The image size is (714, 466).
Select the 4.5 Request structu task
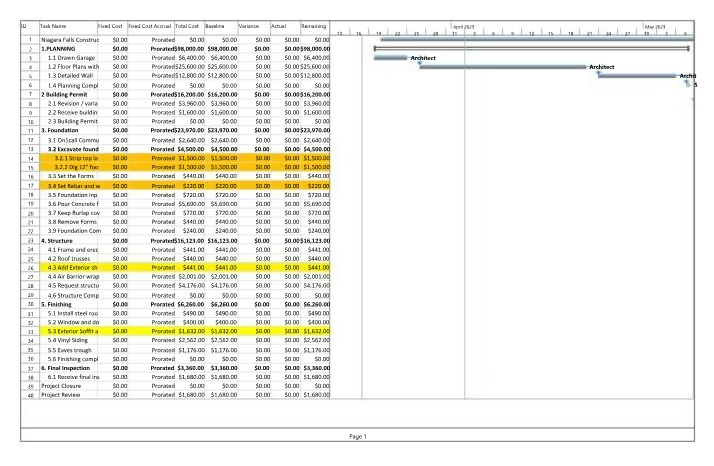73,286
